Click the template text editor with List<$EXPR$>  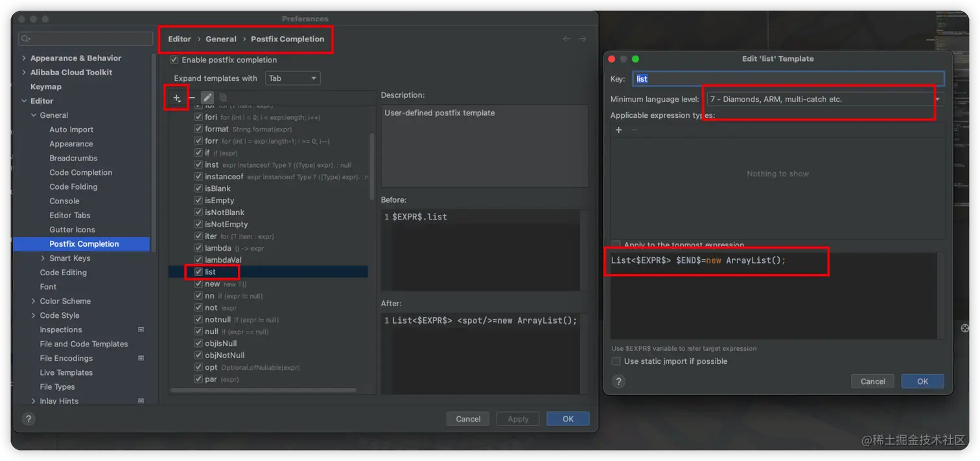tap(773, 295)
